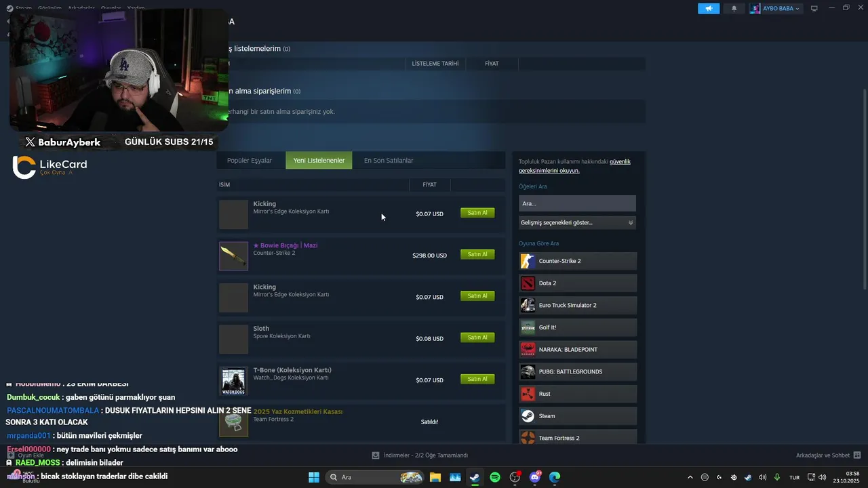The height and width of the screenshot is (488, 868).
Task: Click the TUR input language indicator
Action: click(794, 477)
